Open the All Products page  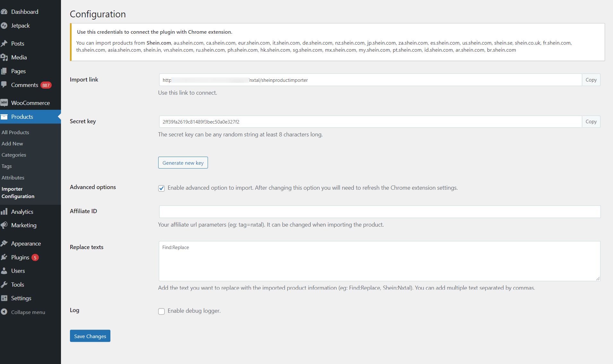click(x=15, y=132)
